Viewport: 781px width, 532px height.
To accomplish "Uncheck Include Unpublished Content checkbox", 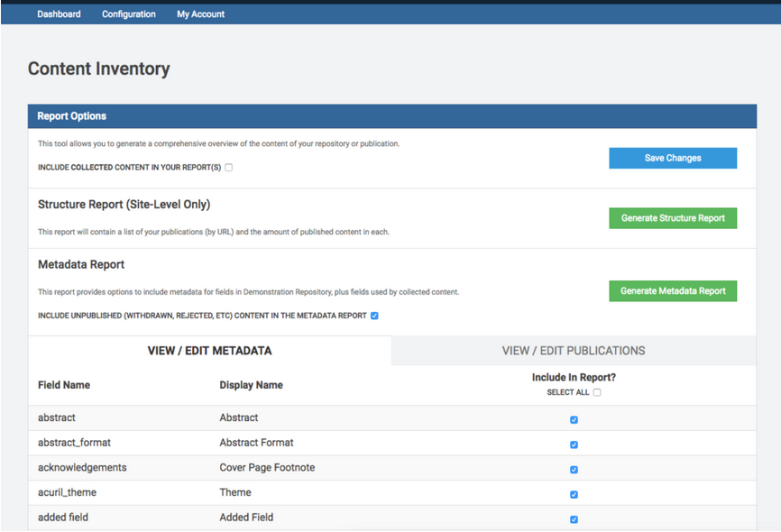I will tap(374, 316).
